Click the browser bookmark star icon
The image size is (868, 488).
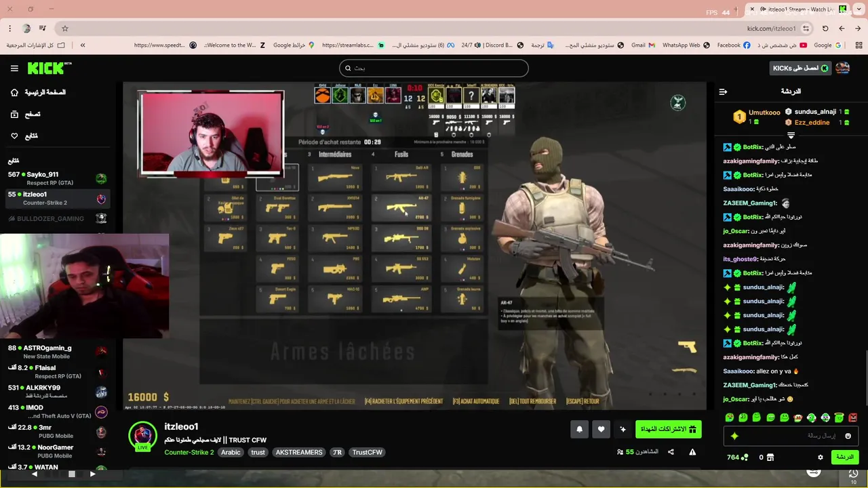coord(65,28)
